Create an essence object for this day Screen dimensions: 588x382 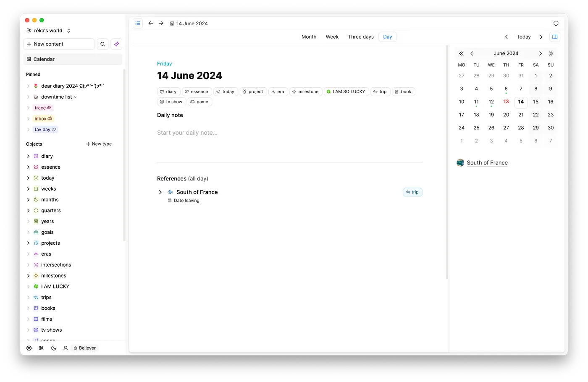pos(197,92)
